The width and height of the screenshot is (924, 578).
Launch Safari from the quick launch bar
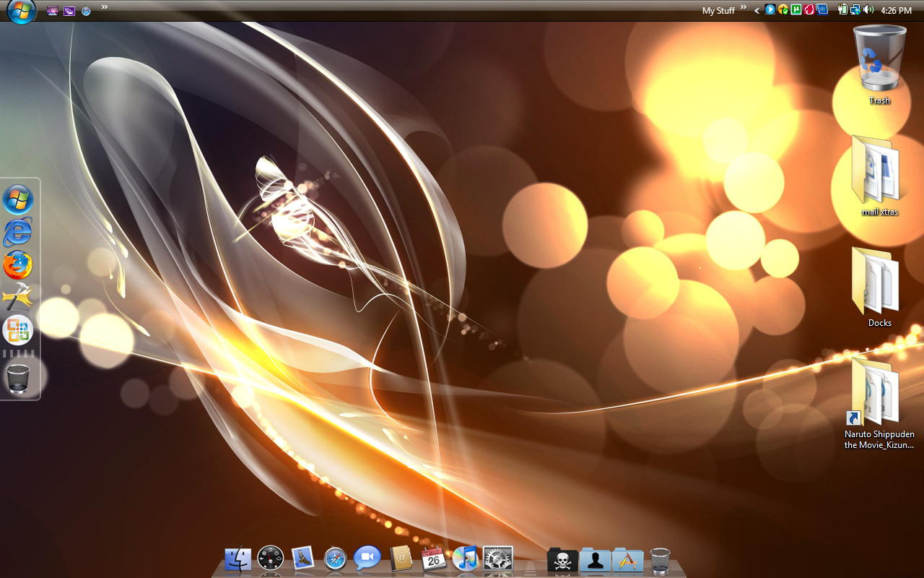point(86,11)
